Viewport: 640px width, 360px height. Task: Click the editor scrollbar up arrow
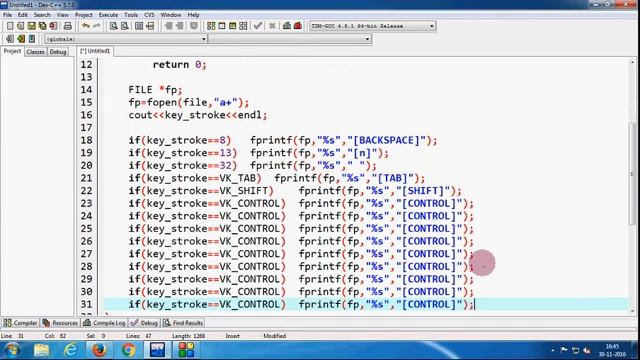coord(632,62)
